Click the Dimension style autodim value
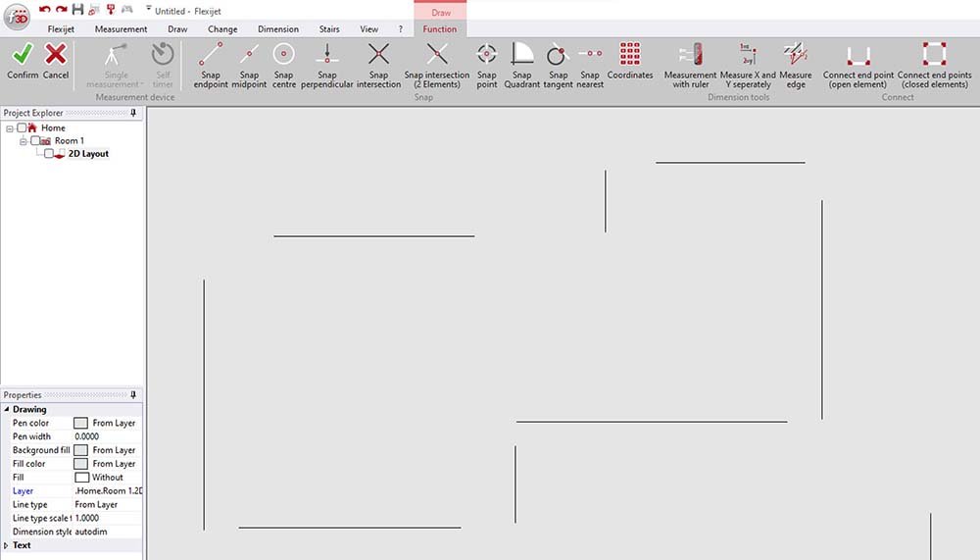The image size is (980, 560). pyautogui.click(x=108, y=532)
